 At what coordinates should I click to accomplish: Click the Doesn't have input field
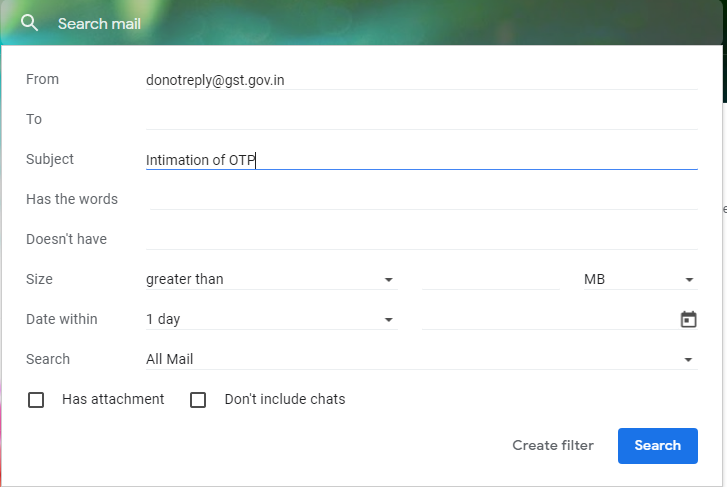click(421, 240)
